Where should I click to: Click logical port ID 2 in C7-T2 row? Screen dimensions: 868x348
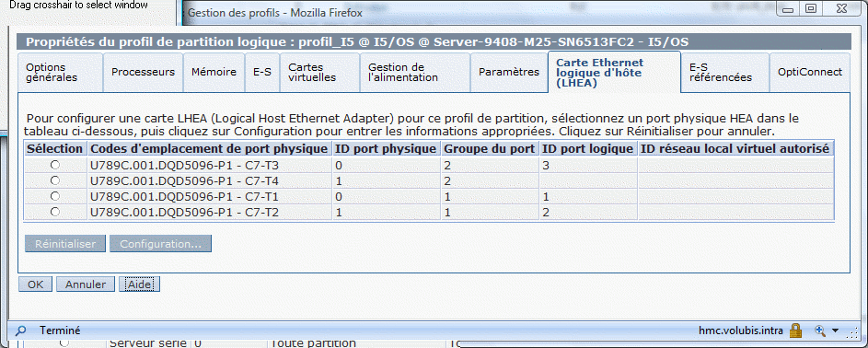pyautogui.click(x=545, y=212)
